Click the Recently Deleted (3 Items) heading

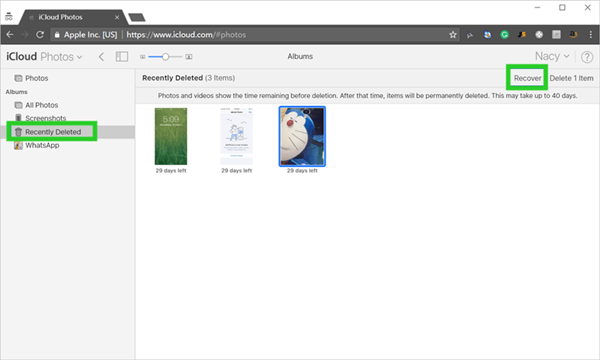(x=188, y=78)
